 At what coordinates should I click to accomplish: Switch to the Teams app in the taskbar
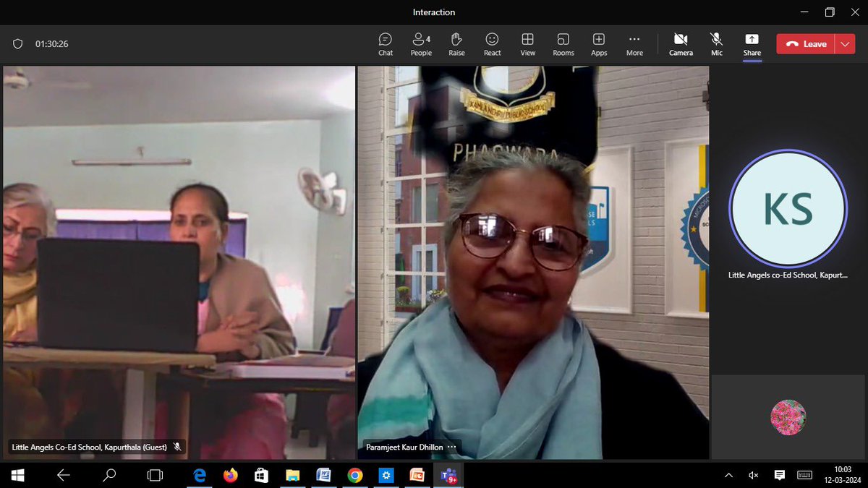449,476
